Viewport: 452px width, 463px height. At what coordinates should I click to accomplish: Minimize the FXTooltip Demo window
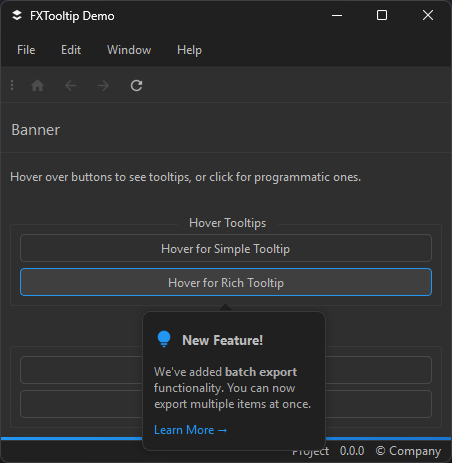click(337, 15)
